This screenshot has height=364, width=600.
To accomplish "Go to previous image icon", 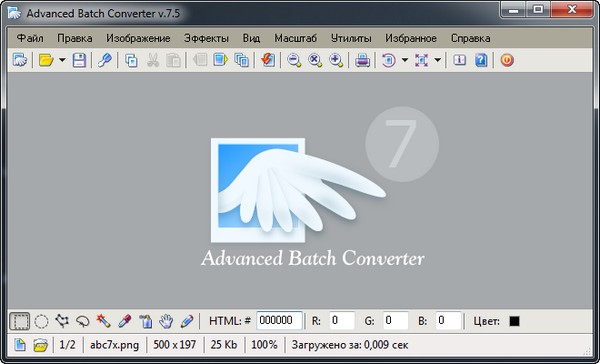I will pyautogui.click(x=200, y=60).
